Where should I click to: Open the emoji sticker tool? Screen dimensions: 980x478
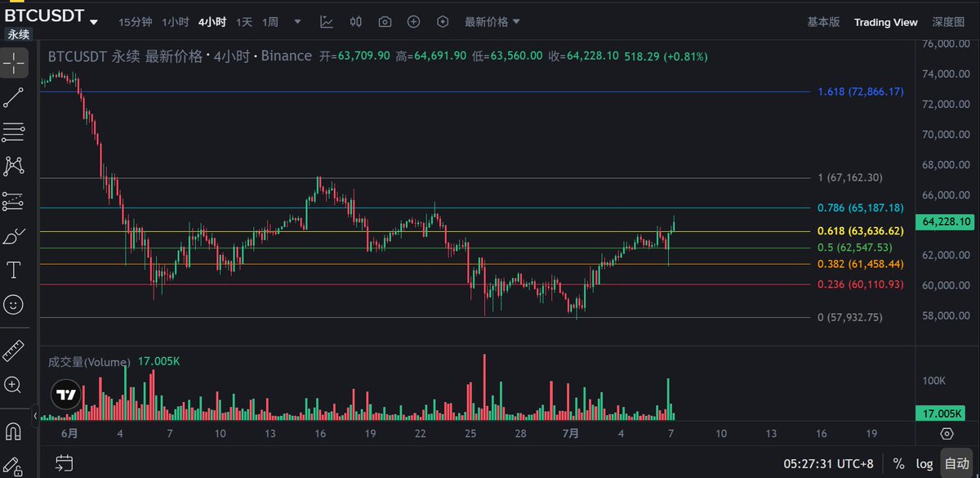pyautogui.click(x=13, y=305)
